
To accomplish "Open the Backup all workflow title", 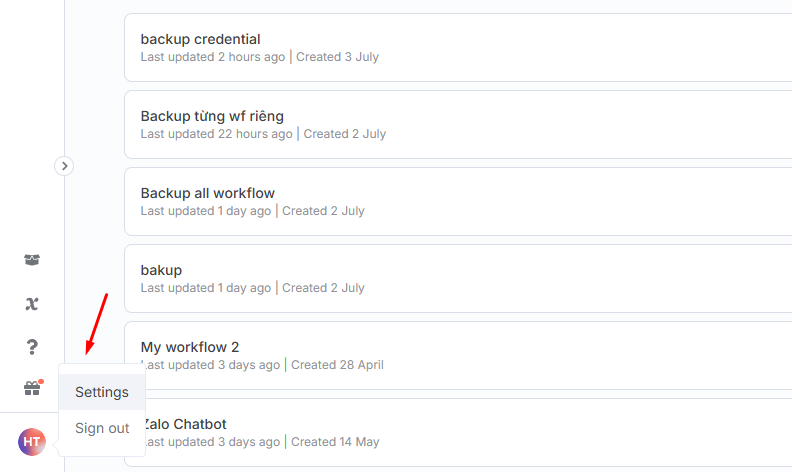I will coord(208,193).
